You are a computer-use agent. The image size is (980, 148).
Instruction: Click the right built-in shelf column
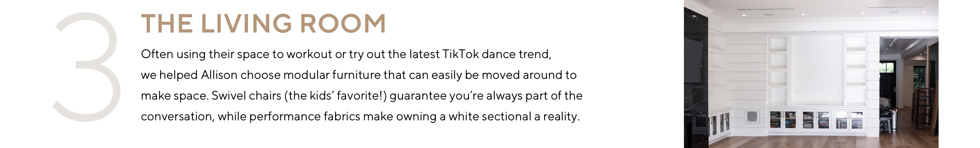pyautogui.click(x=855, y=71)
